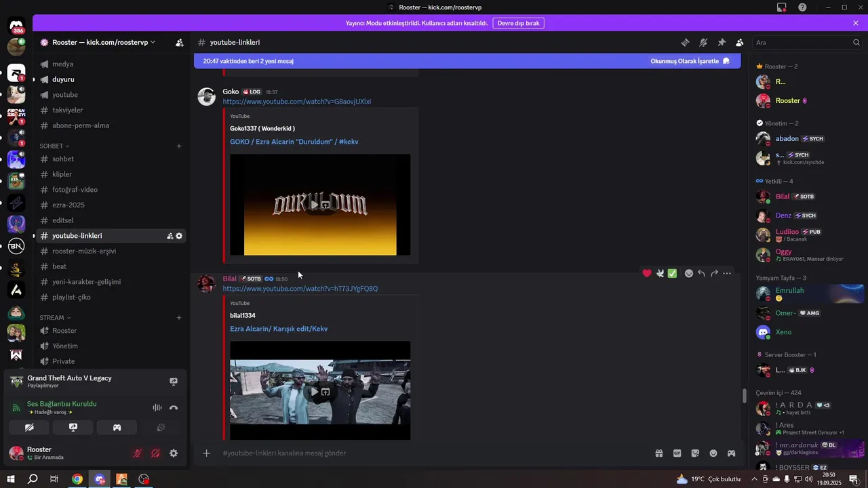Open soundboard in voice panel
Screen dimensions: 868x488
point(161,428)
